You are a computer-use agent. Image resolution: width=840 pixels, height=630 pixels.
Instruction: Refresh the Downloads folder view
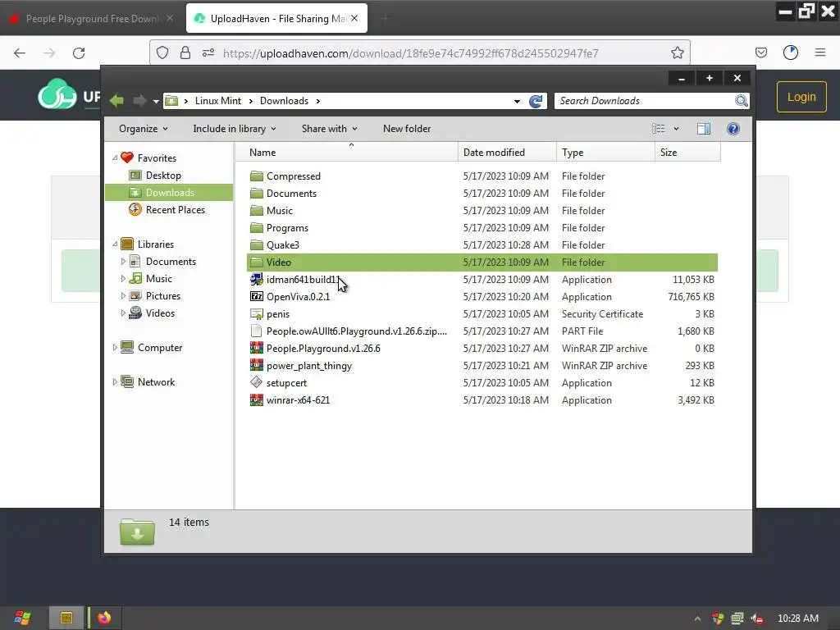[x=536, y=101]
